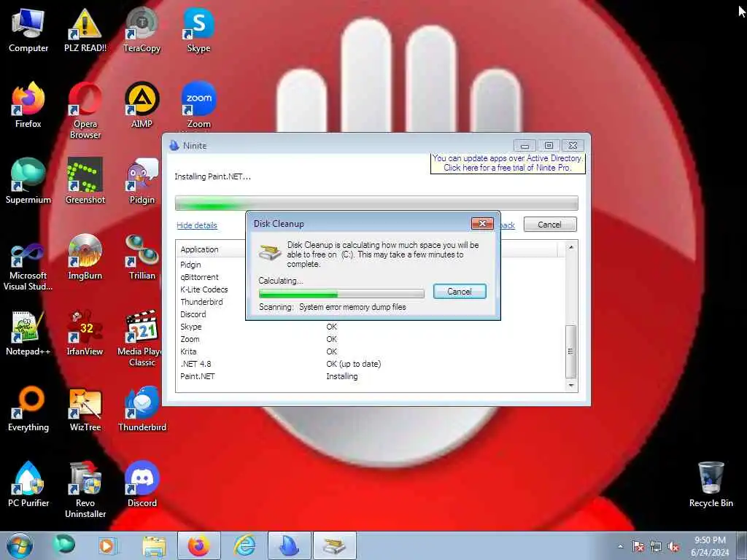747x560 pixels.
Task: Select the Thunderbird row in Ninite list
Action: click(x=201, y=302)
